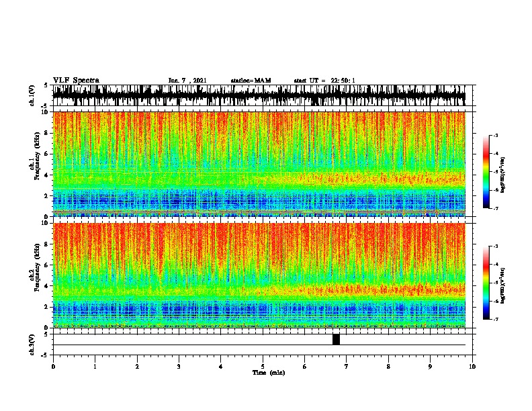Click the ch.2 spectrogram panel
Viewport: 532px width, 411px height.
[x=259, y=275]
